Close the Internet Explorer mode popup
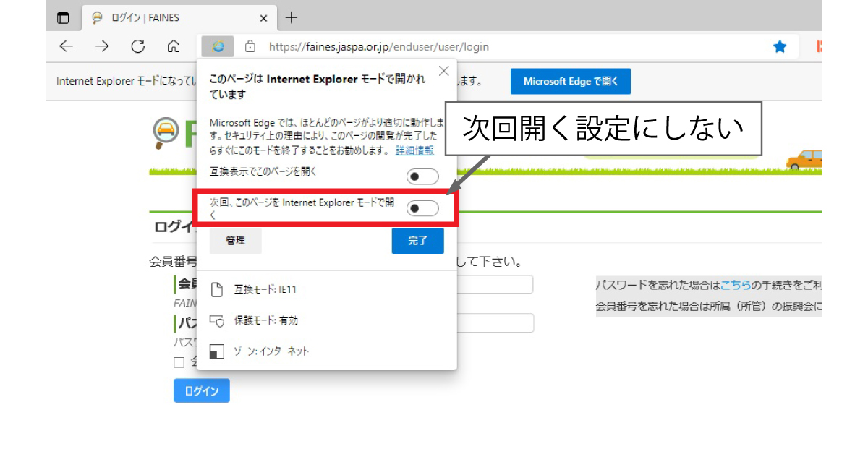 point(444,71)
